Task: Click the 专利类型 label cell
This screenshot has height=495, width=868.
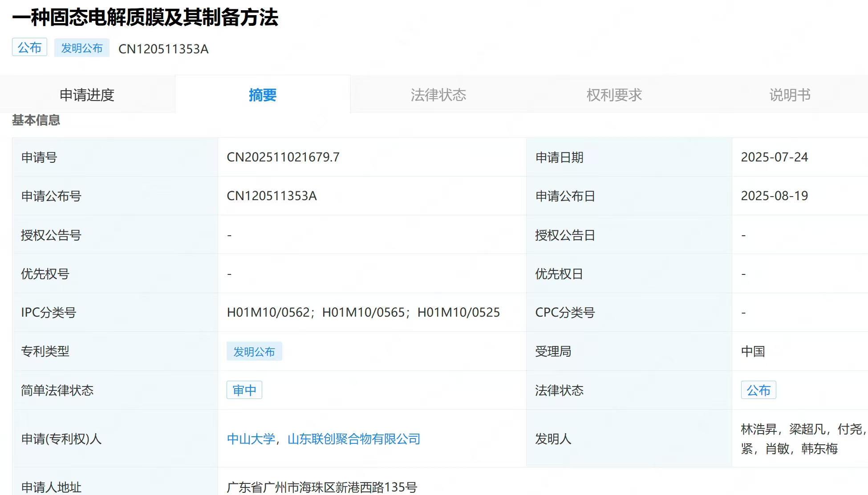Action: coord(115,351)
